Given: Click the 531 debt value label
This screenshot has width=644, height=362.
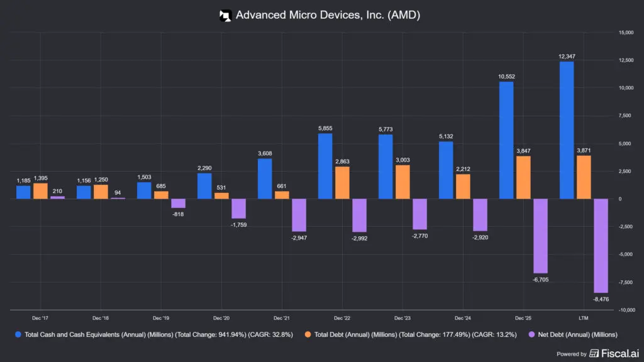Looking at the screenshot, I should 221,187.
